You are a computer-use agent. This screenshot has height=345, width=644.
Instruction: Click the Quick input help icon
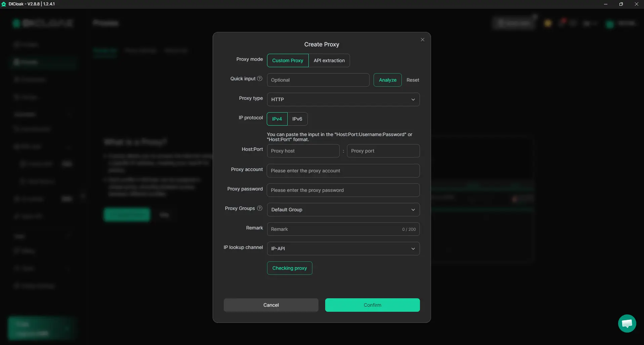[x=259, y=79]
